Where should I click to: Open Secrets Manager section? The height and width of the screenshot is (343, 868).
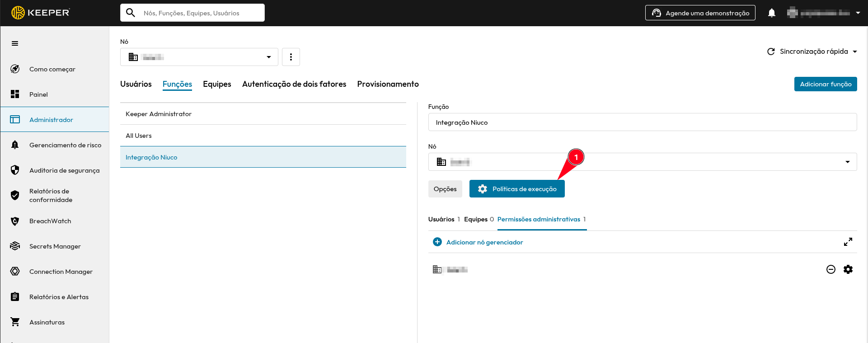pyautogui.click(x=55, y=246)
